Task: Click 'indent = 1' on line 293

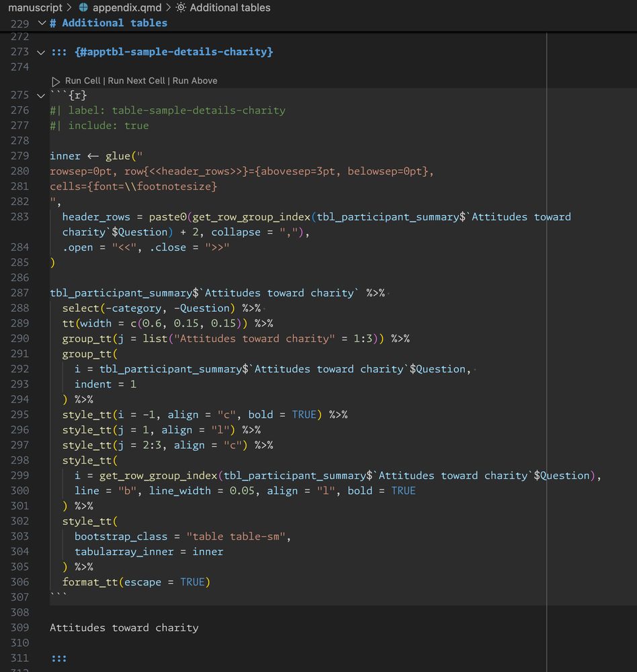Action: click(105, 384)
